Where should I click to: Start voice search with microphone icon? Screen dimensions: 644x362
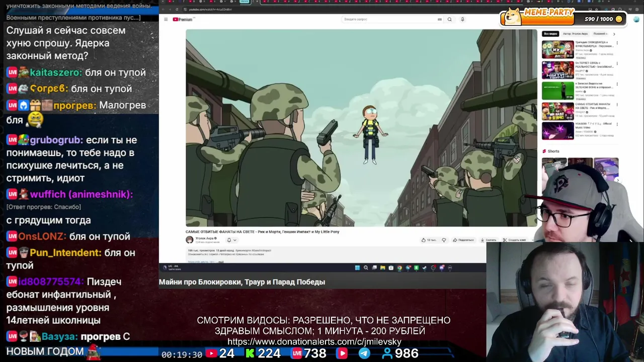462,19
